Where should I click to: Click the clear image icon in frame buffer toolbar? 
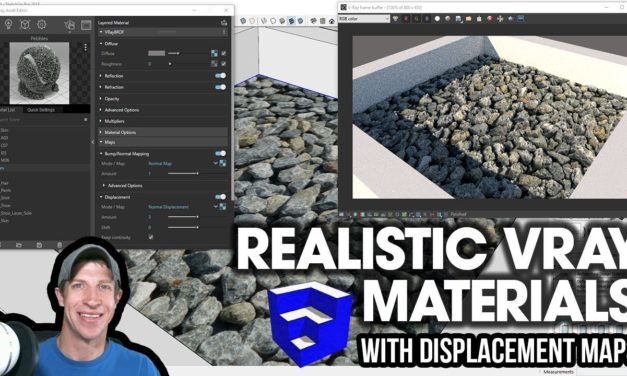pyautogui.click(x=479, y=18)
